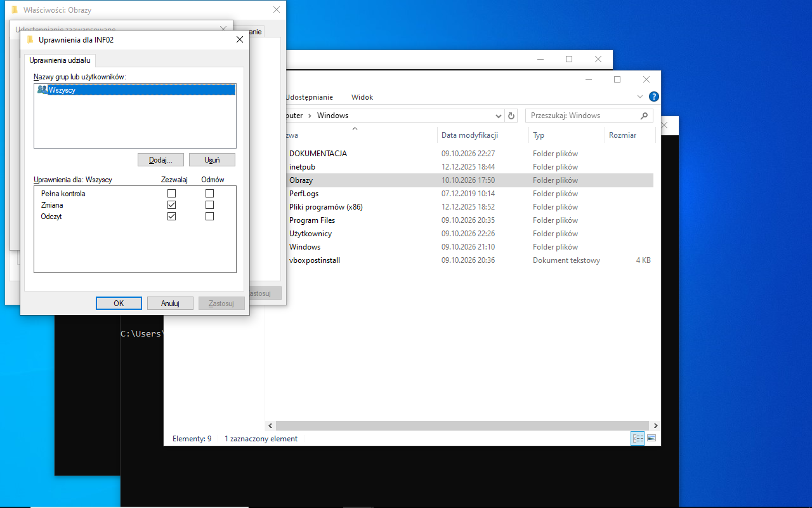Click the Explorer help question mark icon

point(654,97)
